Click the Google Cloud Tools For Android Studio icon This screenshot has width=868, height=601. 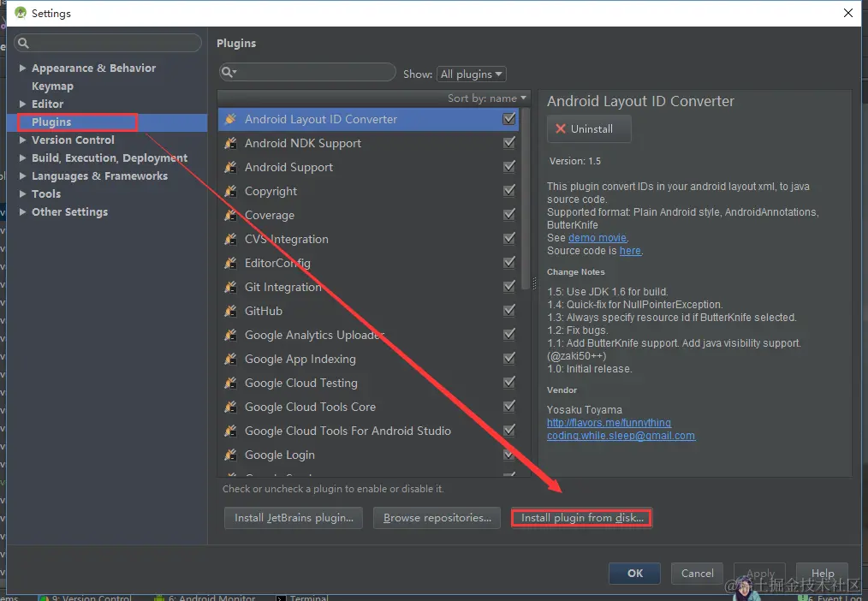tap(230, 431)
